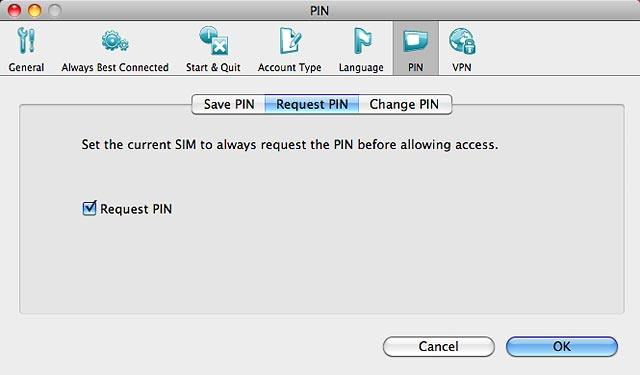
Task: Select the Request PIN segment tab
Action: 312,104
